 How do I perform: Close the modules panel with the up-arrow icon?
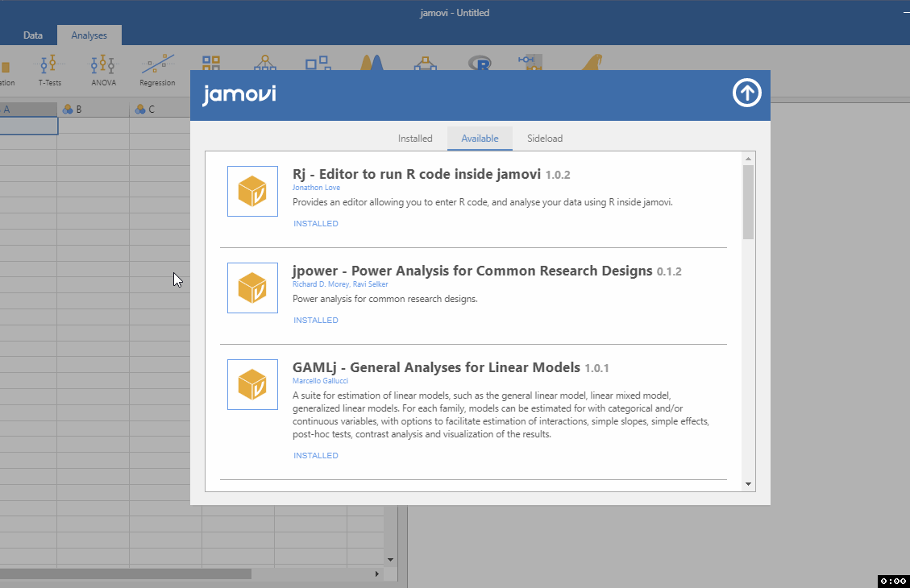(746, 93)
